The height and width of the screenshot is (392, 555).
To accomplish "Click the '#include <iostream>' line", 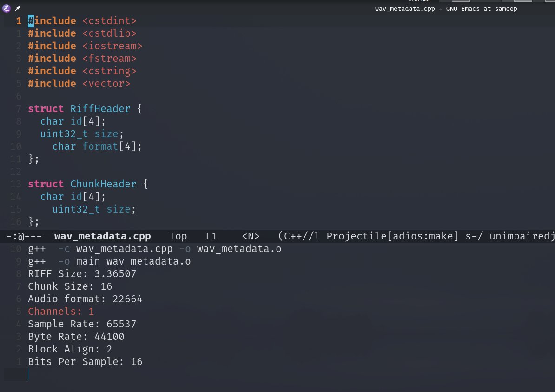I will click(85, 46).
